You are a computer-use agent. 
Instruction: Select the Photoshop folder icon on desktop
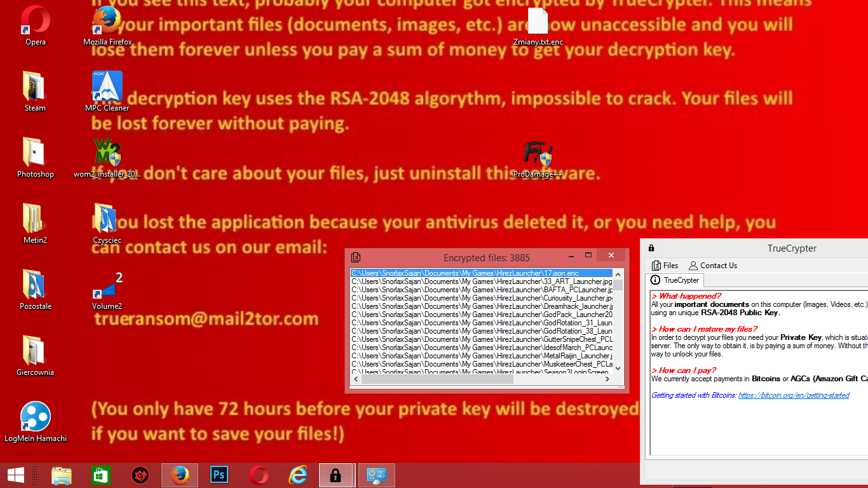tap(35, 158)
